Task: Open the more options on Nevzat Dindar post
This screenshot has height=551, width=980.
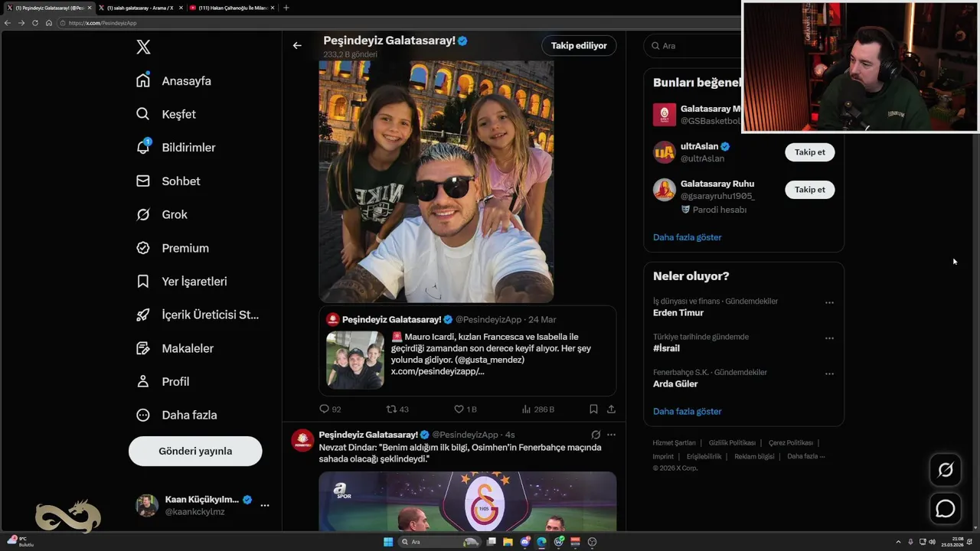Action: (611, 435)
